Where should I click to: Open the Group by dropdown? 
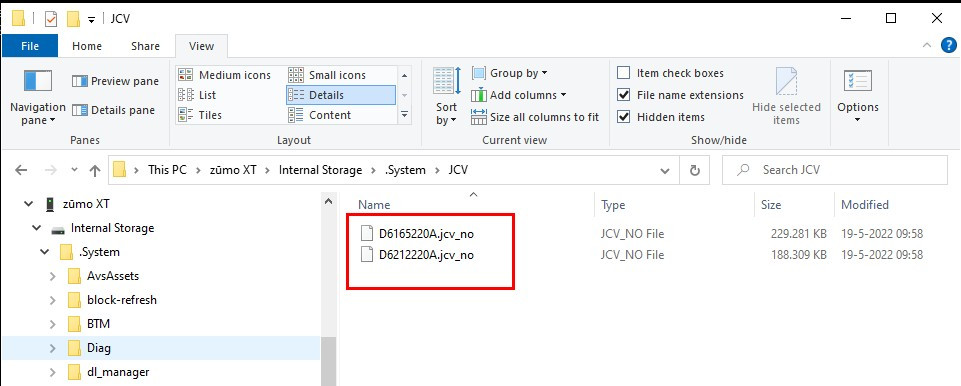(x=510, y=73)
